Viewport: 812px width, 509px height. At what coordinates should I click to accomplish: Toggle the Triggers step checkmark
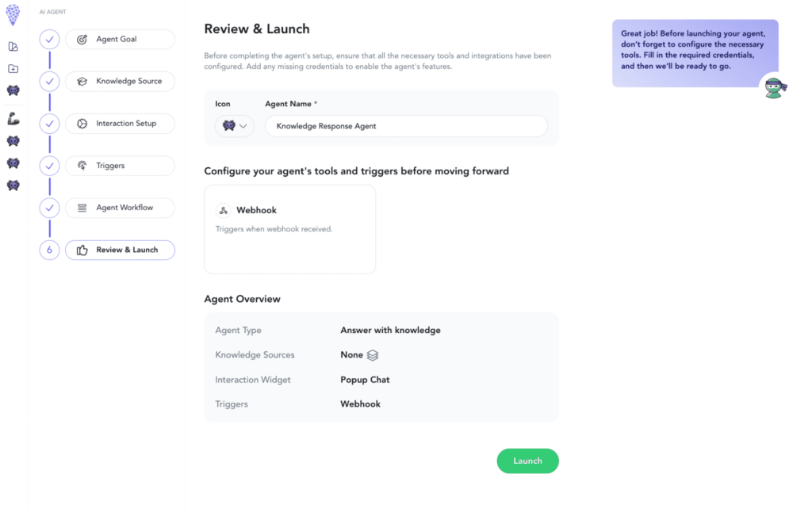[49, 165]
